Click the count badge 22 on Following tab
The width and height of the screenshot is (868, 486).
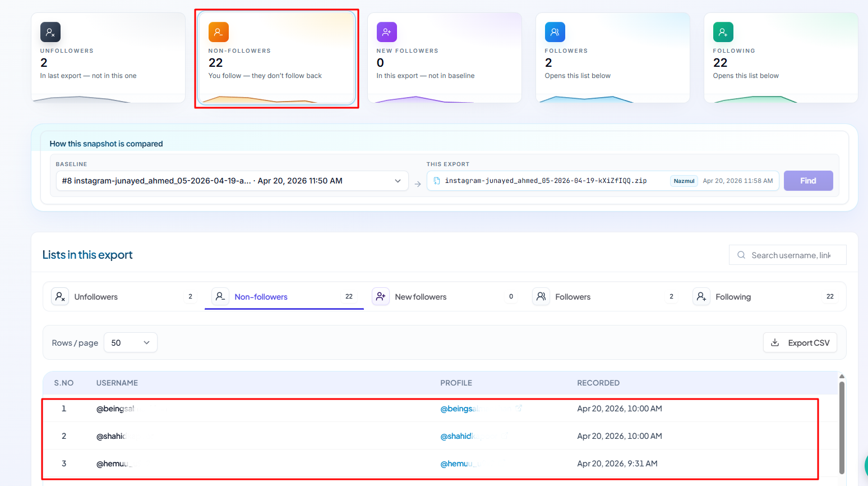click(x=830, y=296)
